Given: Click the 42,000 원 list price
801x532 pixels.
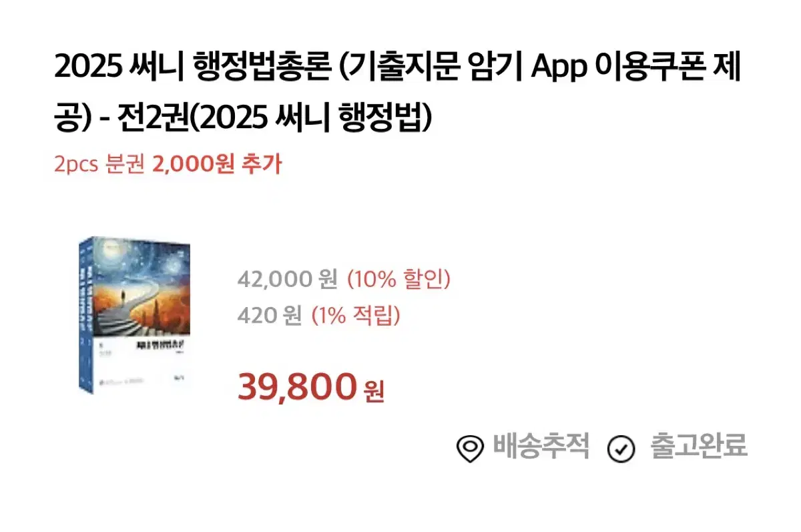Looking at the screenshot, I should click(x=288, y=279).
